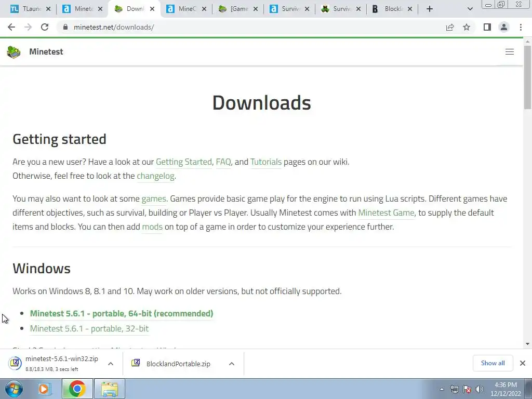This screenshot has width=532, height=399.
Task: Open Chrome three-dot menu
Action: [521, 27]
